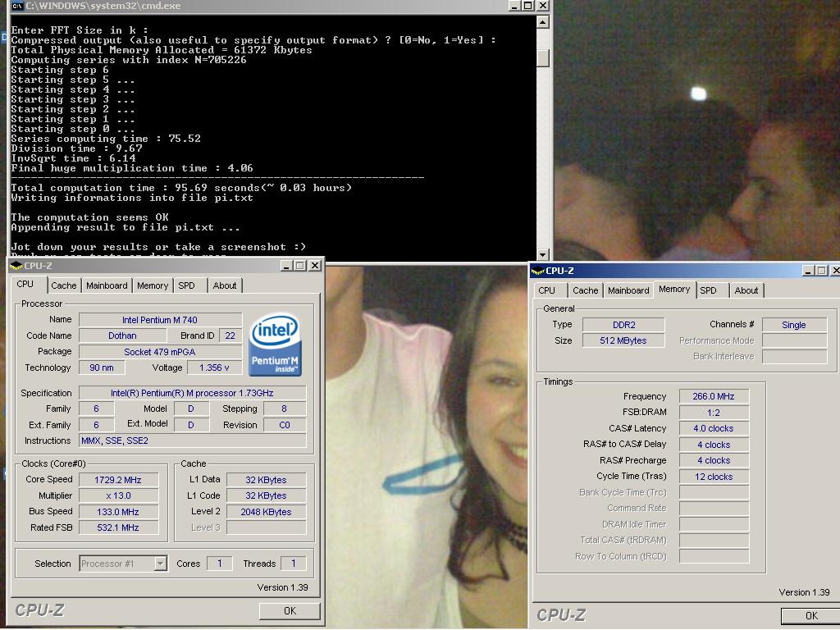
Task: Click OK button in right CPU-Z window
Action: click(811, 616)
